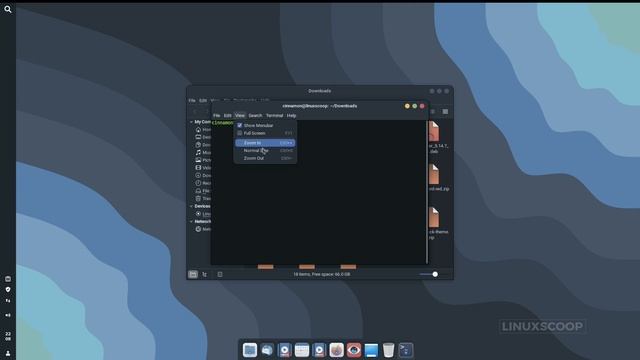Collapse the Devices section in sidebar
The width and height of the screenshot is (640, 360).
tap(191, 206)
